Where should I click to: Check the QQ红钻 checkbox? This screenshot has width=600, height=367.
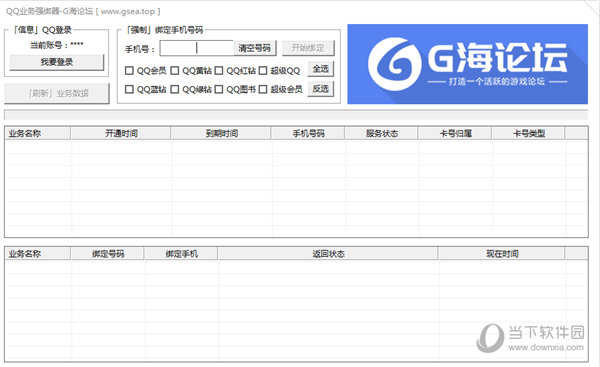click(x=219, y=70)
